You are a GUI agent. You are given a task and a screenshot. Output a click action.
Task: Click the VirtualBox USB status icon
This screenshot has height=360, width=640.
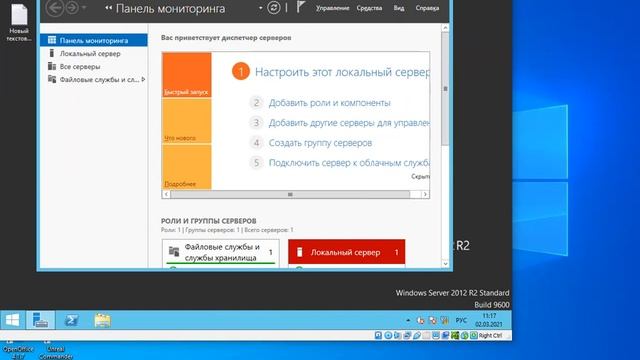417,336
